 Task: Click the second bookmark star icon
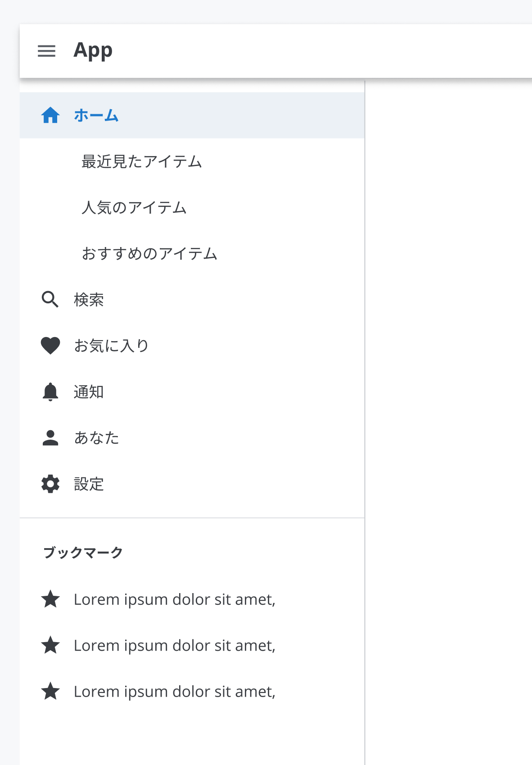pyautogui.click(x=50, y=645)
